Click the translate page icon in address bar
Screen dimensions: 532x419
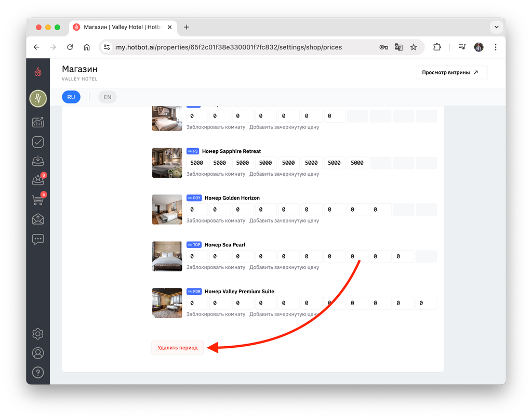coord(398,47)
